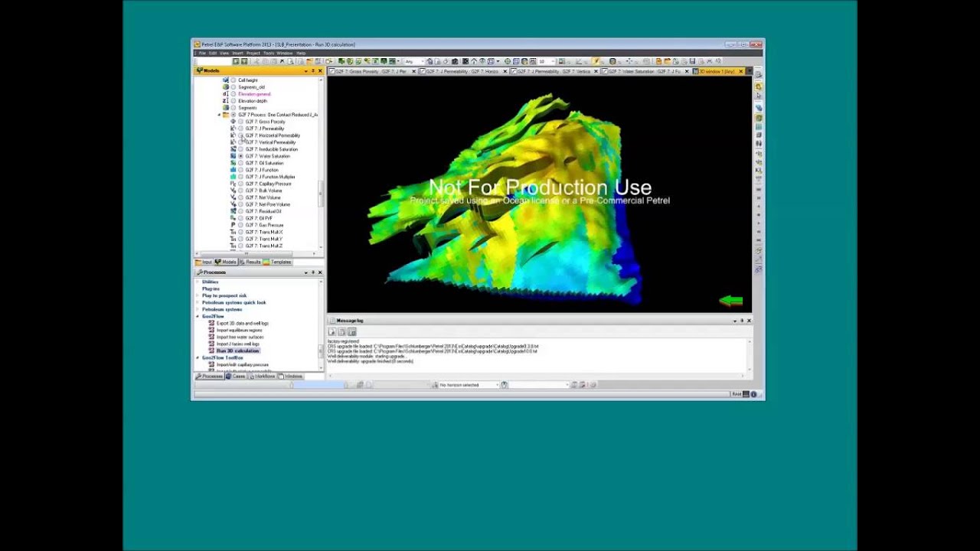Click the G2F 7: J Function icon
The width and height of the screenshot is (980, 551).
[x=234, y=170]
